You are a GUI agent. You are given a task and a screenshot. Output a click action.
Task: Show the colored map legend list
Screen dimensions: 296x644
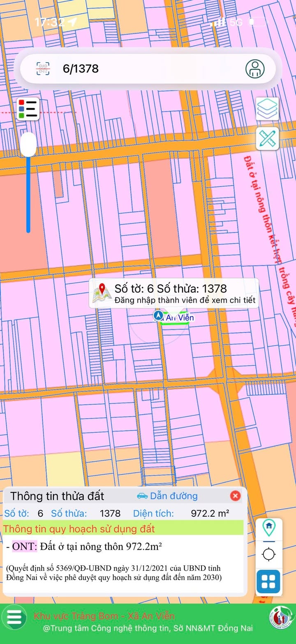[x=28, y=109]
